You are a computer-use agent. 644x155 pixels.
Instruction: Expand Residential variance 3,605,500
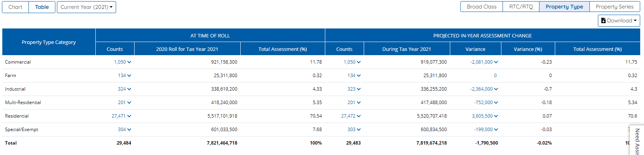485,116
